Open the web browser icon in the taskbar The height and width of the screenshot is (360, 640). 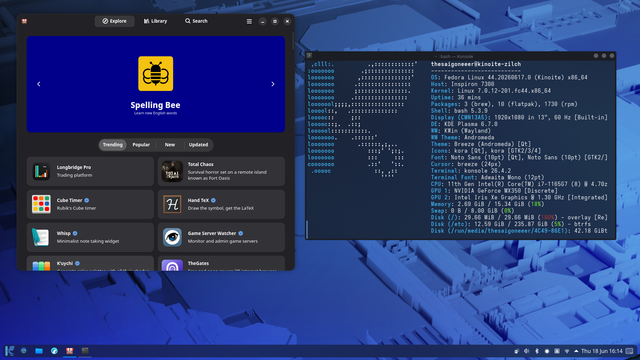point(54,351)
